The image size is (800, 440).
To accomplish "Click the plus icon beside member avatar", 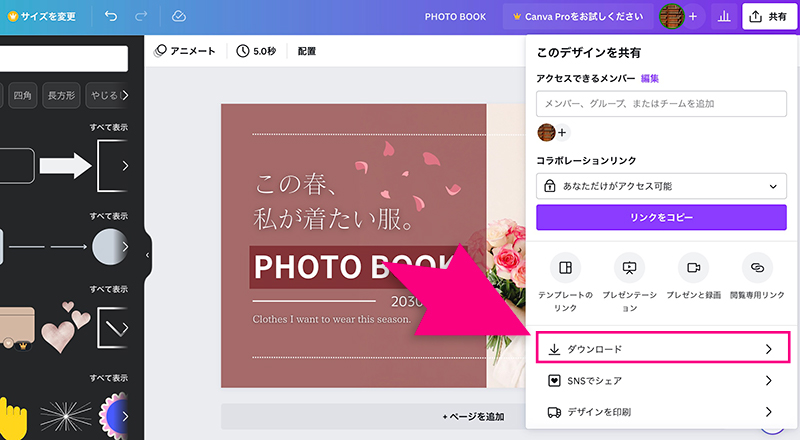I will click(x=562, y=132).
